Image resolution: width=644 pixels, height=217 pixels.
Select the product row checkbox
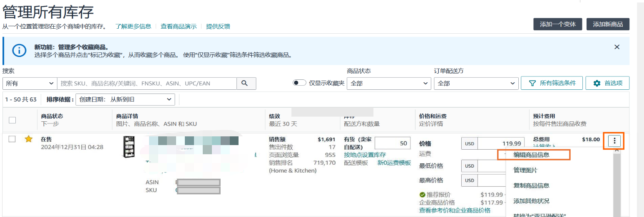point(12,139)
